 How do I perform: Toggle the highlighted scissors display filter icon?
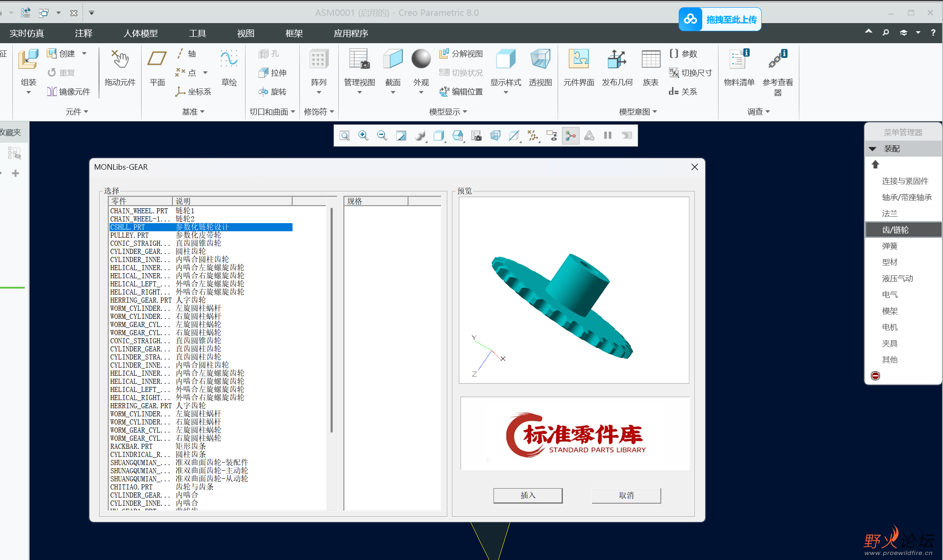tap(571, 136)
